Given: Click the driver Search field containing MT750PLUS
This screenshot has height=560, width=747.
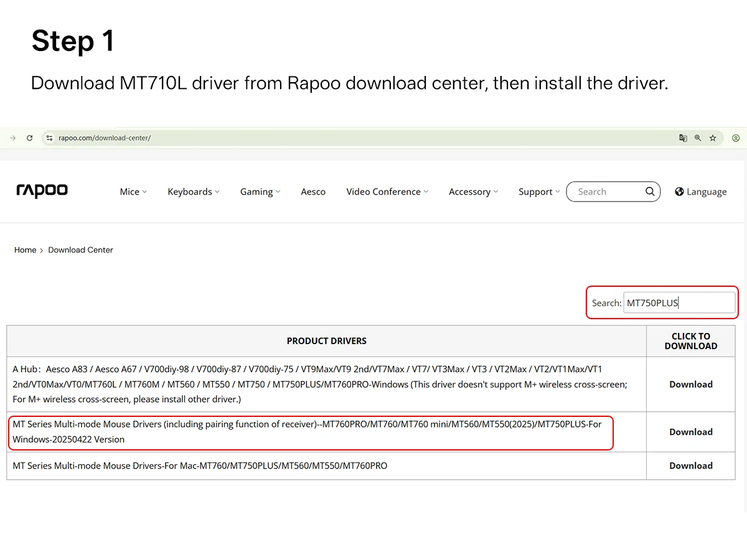Looking at the screenshot, I should pyautogui.click(x=679, y=302).
